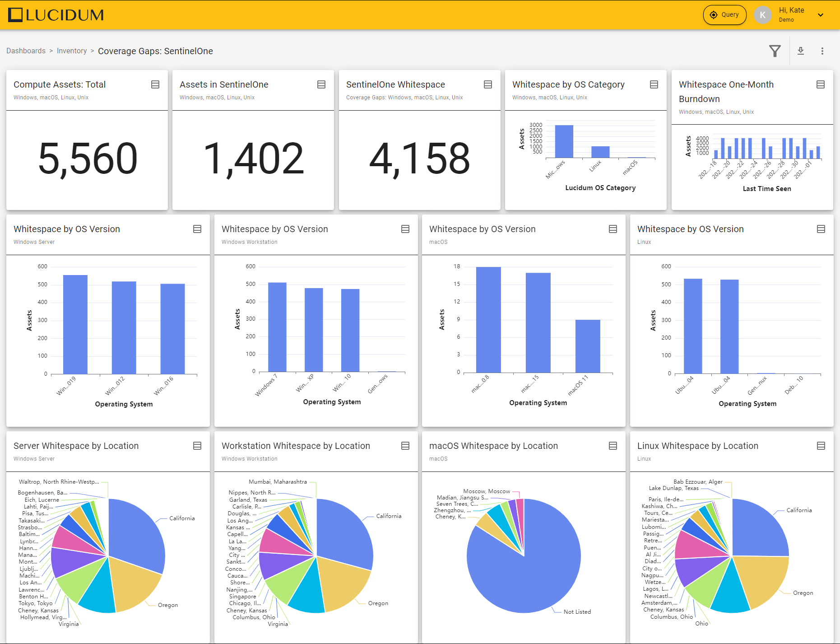840x644 pixels.
Task: Open details icon on macOS OS Version card
Action: tap(613, 229)
